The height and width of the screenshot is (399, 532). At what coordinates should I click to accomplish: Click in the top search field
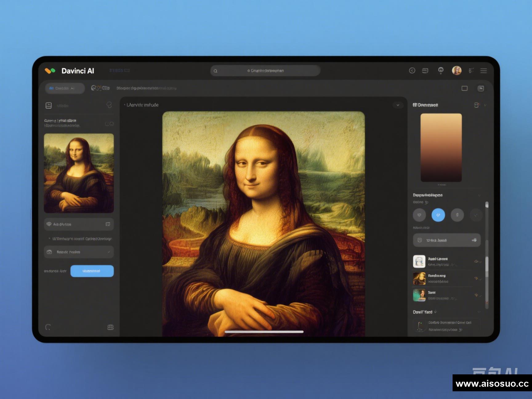[265, 71]
